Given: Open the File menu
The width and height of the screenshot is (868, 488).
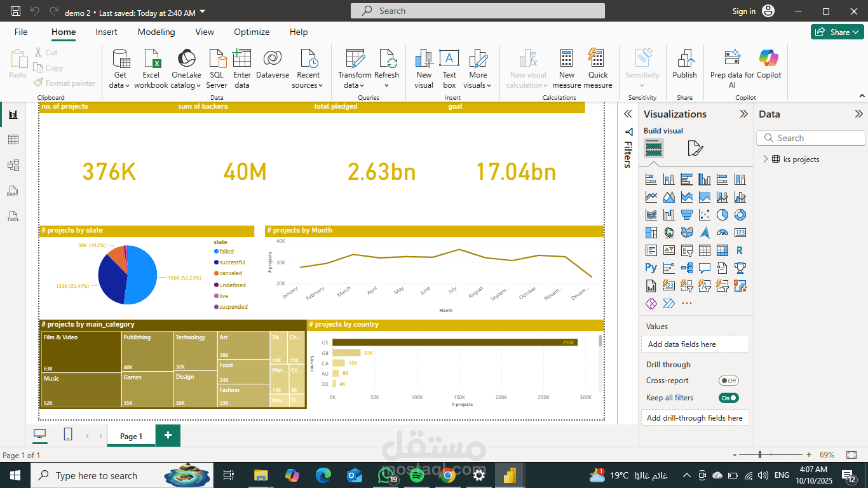Looking at the screenshot, I should pos(21,32).
